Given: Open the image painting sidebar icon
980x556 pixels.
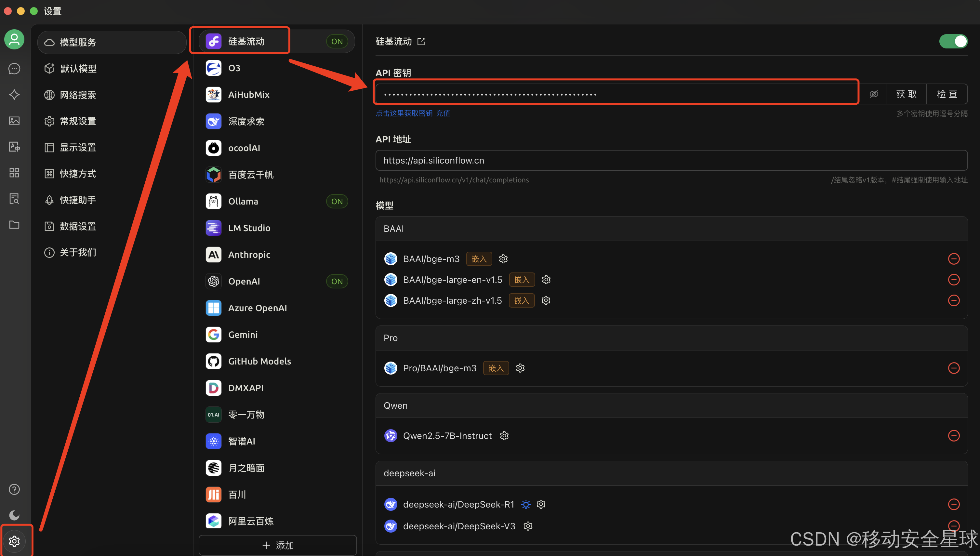Looking at the screenshot, I should (14, 121).
